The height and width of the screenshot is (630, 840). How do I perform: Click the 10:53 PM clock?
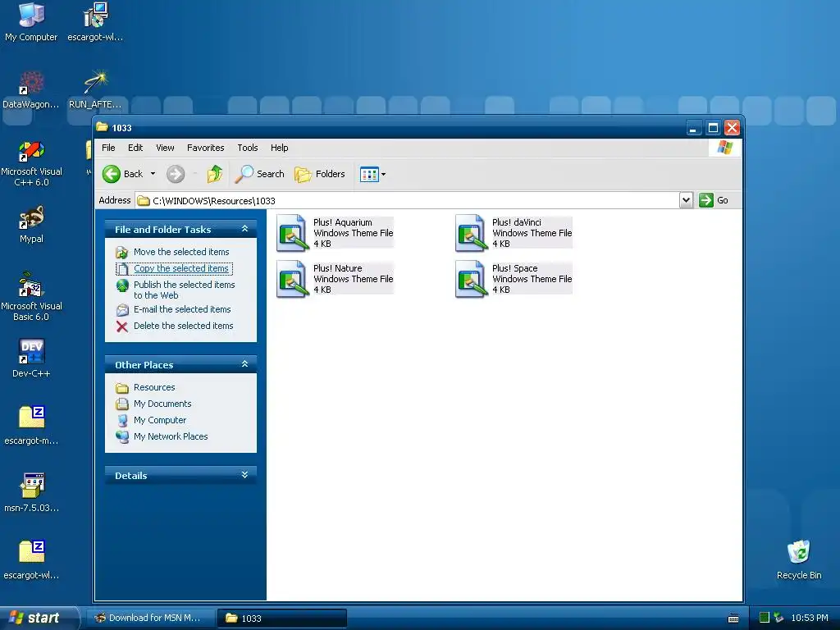coord(809,618)
